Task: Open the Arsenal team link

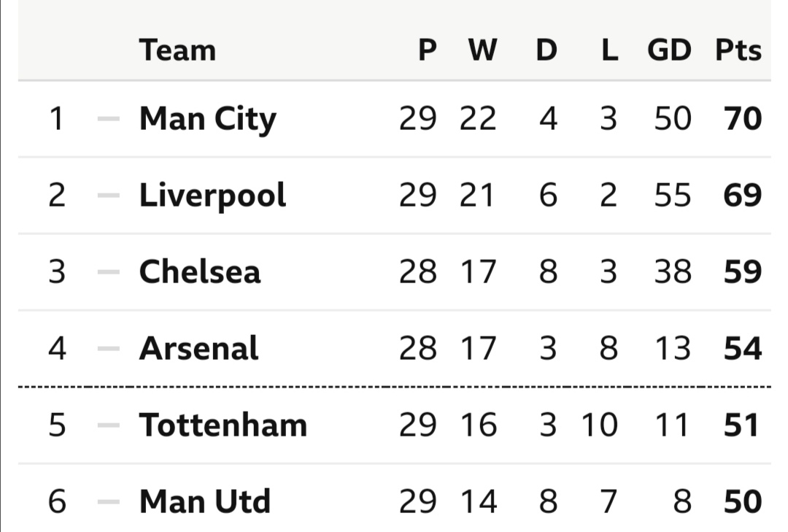Action: (198, 349)
